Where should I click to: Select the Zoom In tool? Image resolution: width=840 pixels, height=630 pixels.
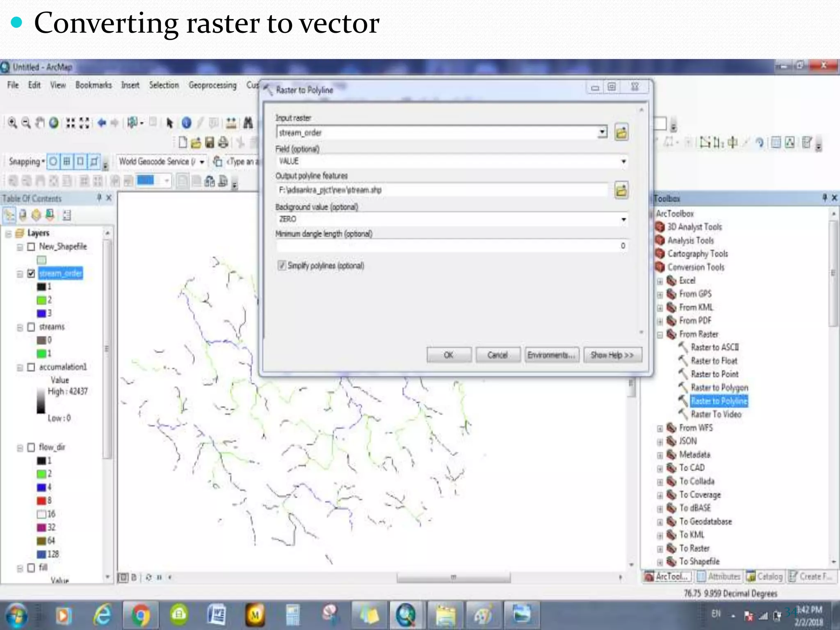[x=13, y=123]
